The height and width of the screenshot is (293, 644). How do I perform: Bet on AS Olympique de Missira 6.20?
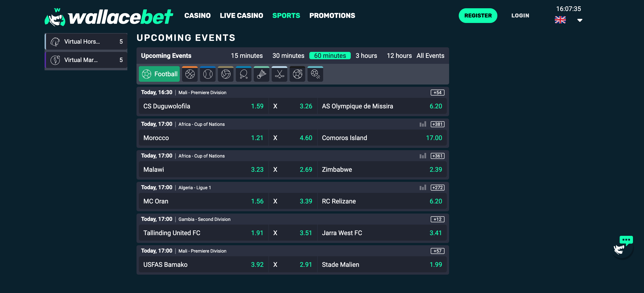382,106
